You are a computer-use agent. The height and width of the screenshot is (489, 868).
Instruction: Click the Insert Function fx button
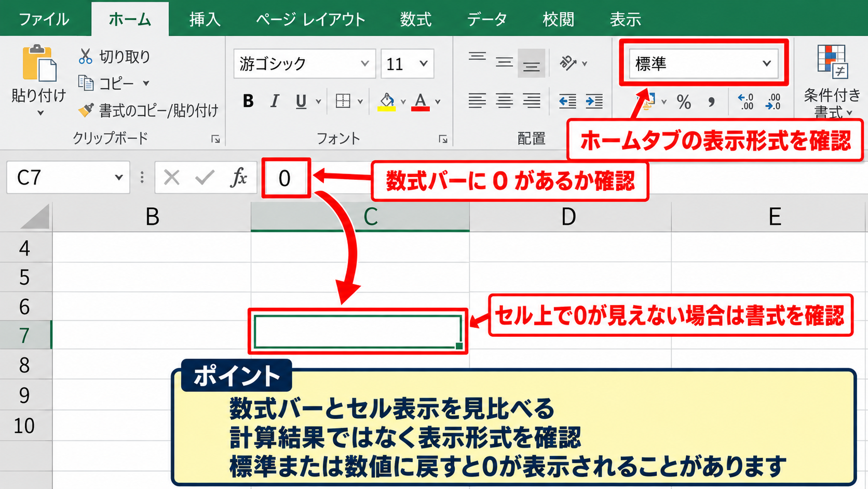239,178
